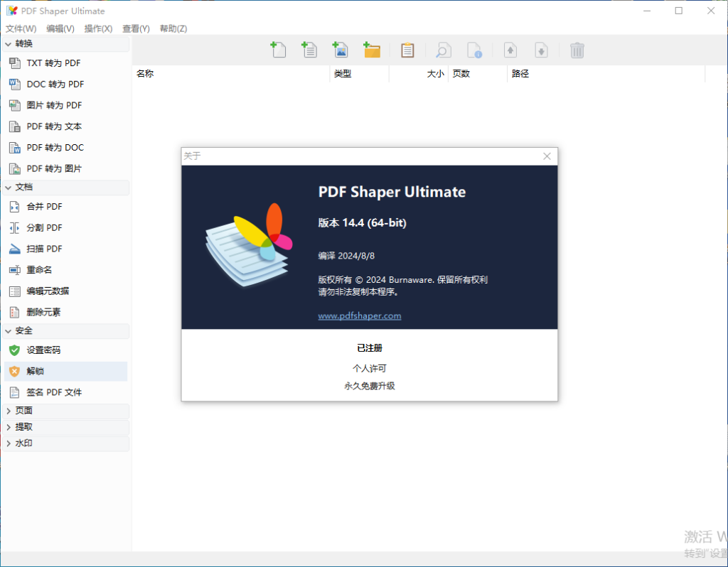Image resolution: width=728 pixels, height=567 pixels.
Task: Close the 关于 dialog
Action: tap(547, 156)
